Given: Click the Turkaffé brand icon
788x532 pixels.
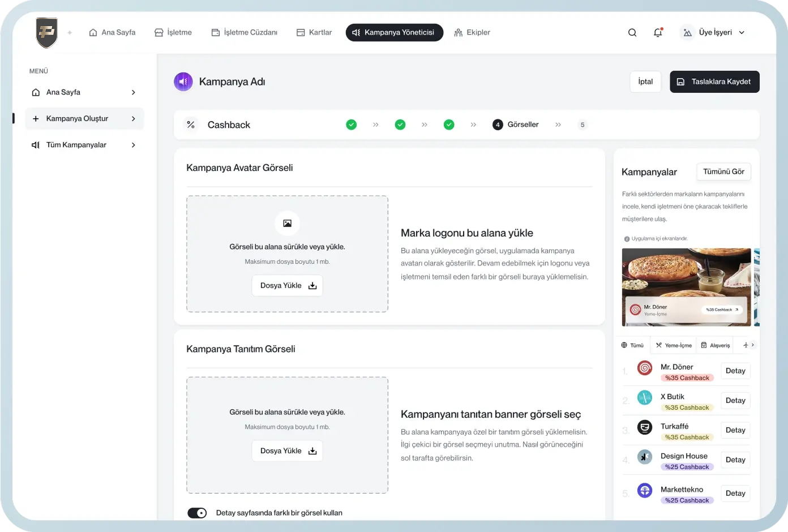Looking at the screenshot, I should click(645, 427).
